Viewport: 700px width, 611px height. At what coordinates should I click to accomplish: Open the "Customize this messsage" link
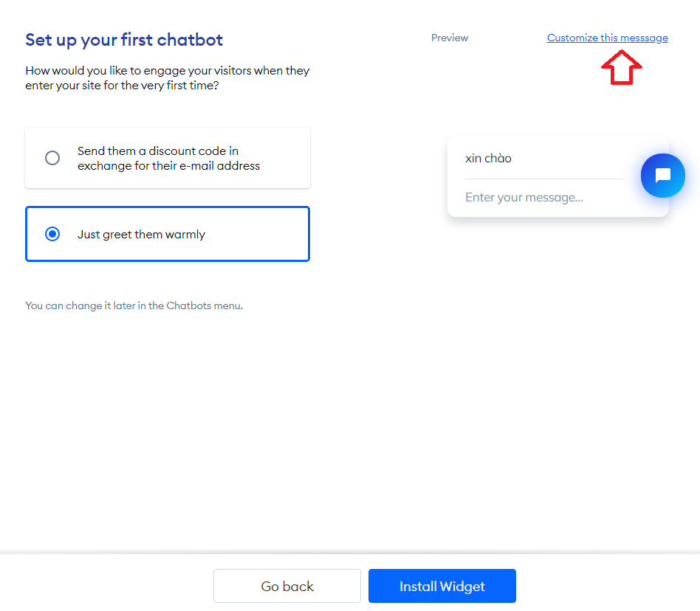tap(607, 38)
